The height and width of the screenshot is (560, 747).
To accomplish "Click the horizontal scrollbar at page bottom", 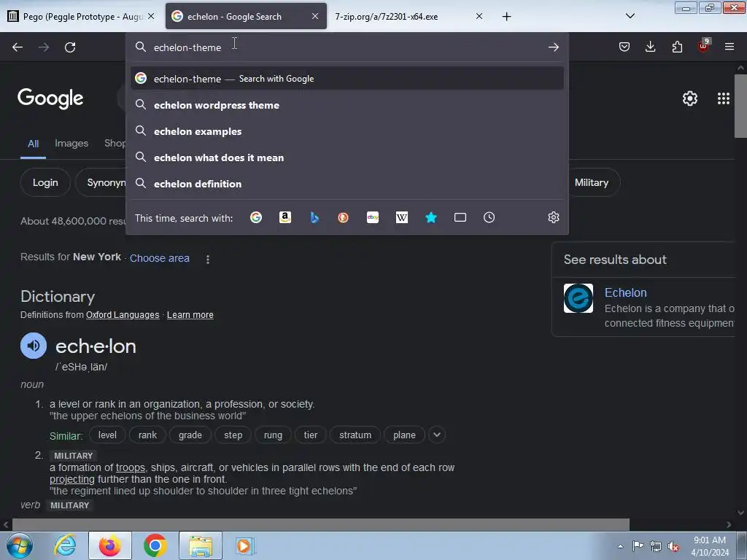I will click(x=320, y=525).
